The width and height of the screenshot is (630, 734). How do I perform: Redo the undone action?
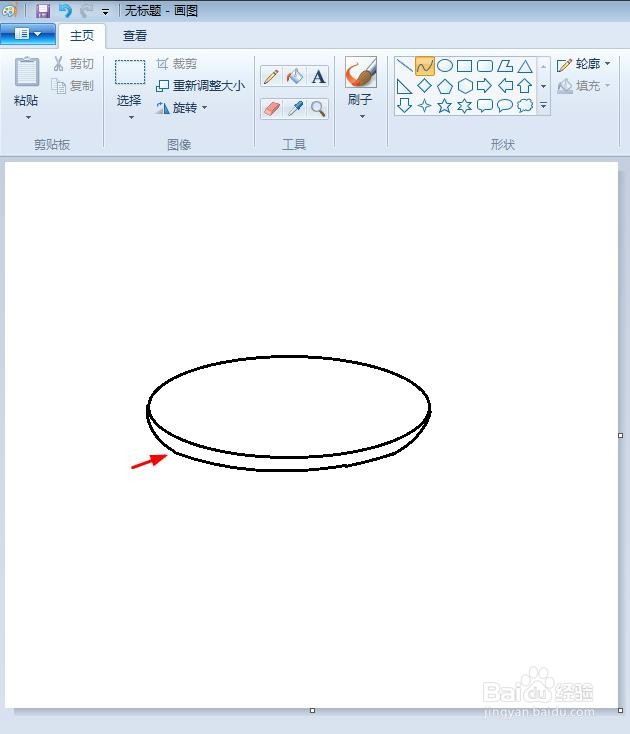point(87,10)
